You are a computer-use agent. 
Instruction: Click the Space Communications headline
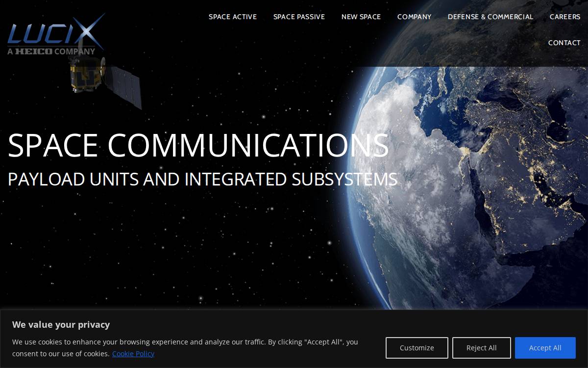198,145
